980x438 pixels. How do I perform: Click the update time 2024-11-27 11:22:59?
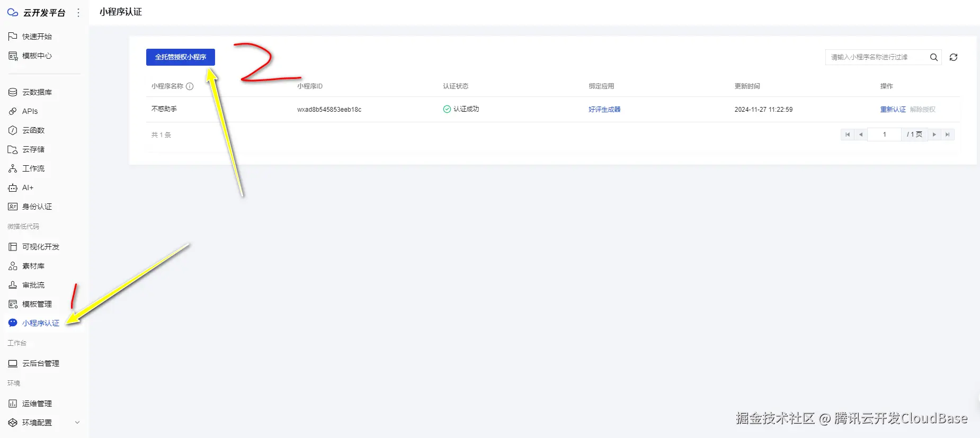pos(763,110)
